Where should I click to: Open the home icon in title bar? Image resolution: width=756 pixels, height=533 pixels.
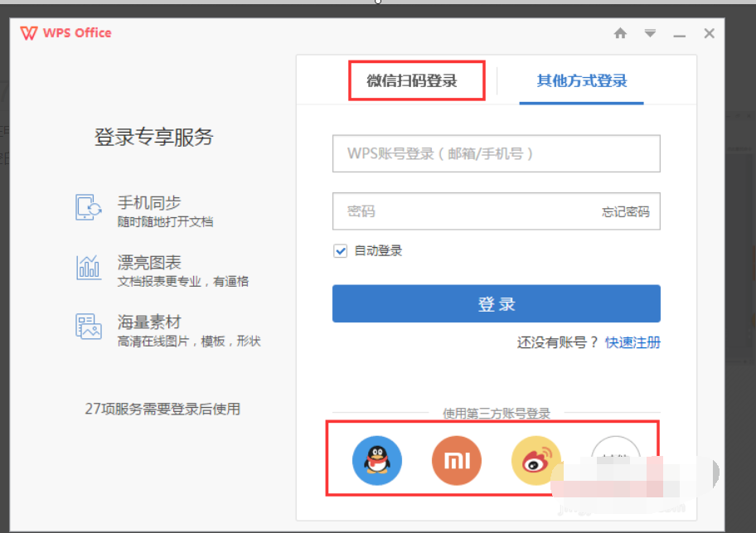coord(621,33)
